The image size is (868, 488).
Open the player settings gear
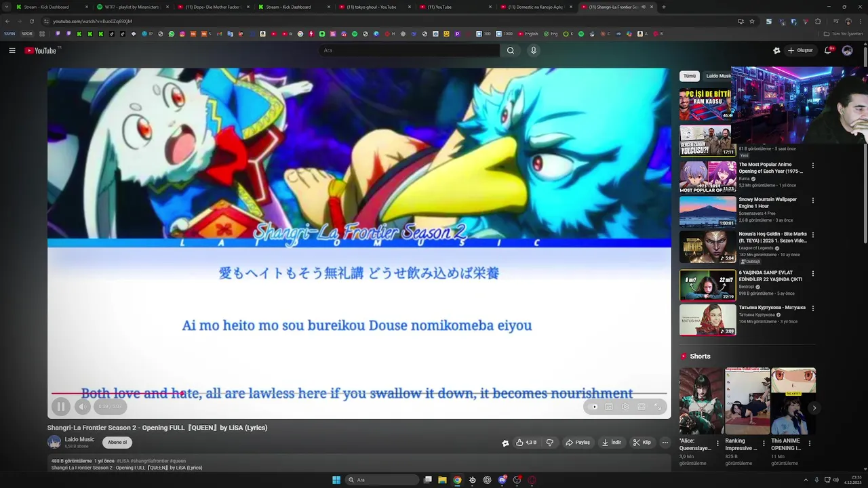tap(625, 407)
